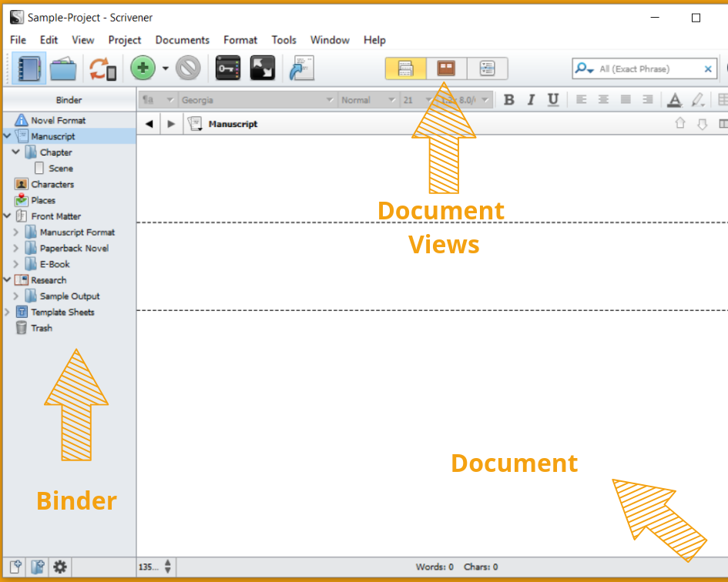Viewport: 728px width, 582px height.
Task: Expand the Paperback Novel folder
Action: (x=15, y=249)
